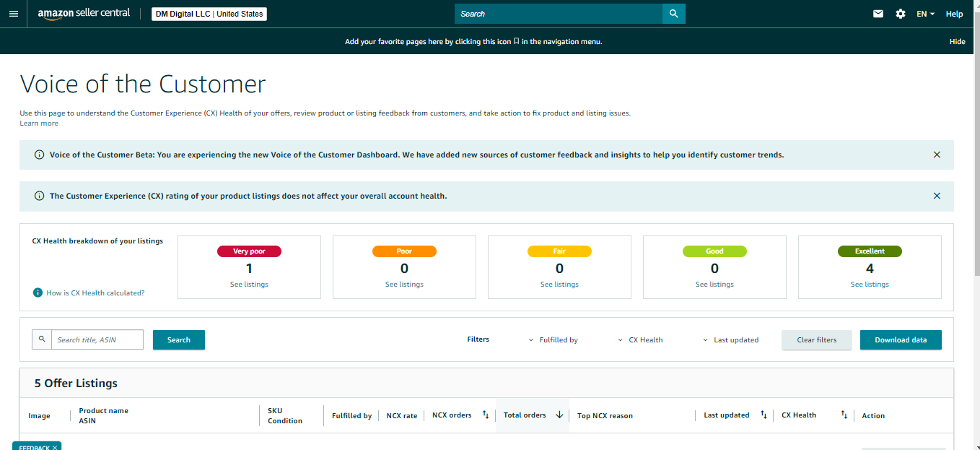The height and width of the screenshot is (450, 980).
Task: Click the Feedback tab label
Action: 34,448
